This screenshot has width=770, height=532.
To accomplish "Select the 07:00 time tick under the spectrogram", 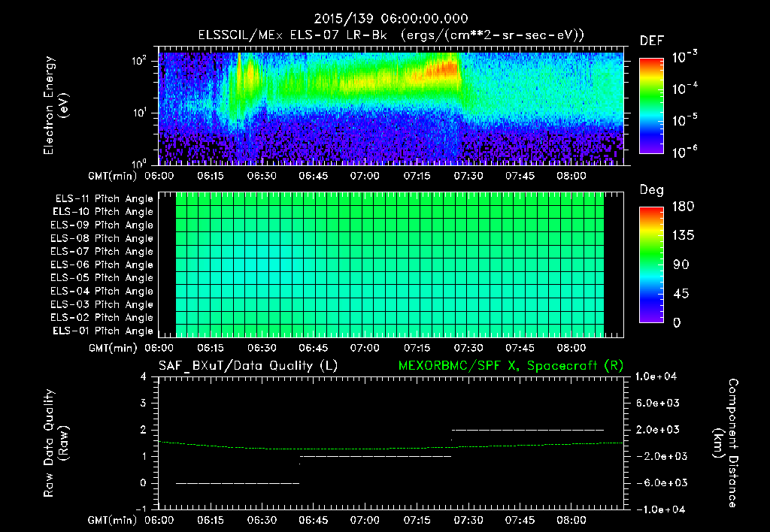I will point(365,176).
